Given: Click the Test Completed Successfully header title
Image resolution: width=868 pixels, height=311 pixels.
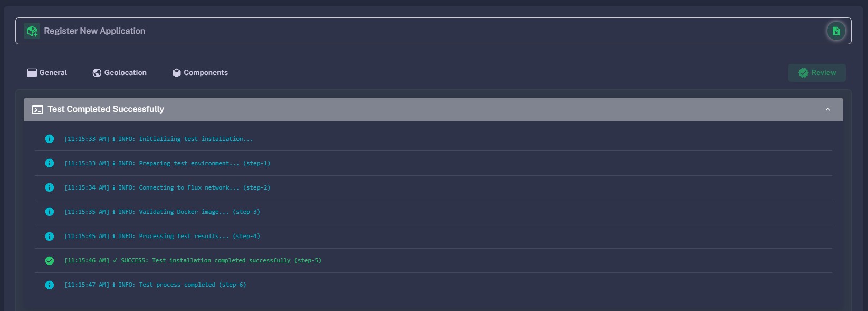Looking at the screenshot, I should click(106, 109).
